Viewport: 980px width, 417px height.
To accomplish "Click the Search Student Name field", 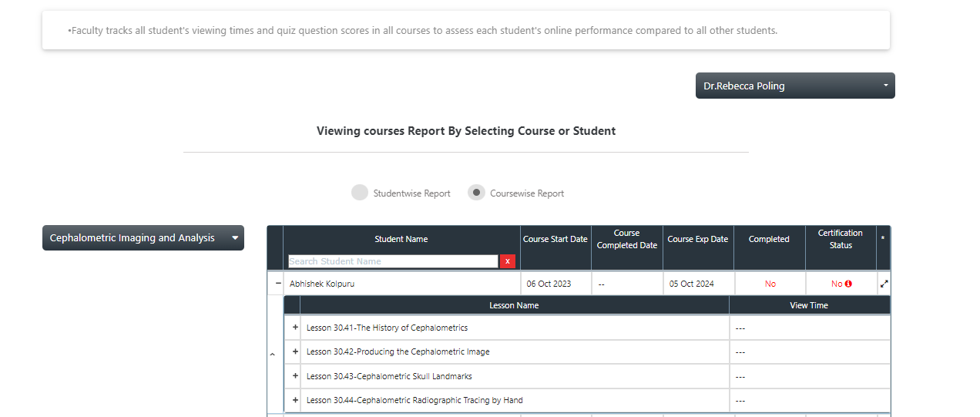I will point(393,261).
